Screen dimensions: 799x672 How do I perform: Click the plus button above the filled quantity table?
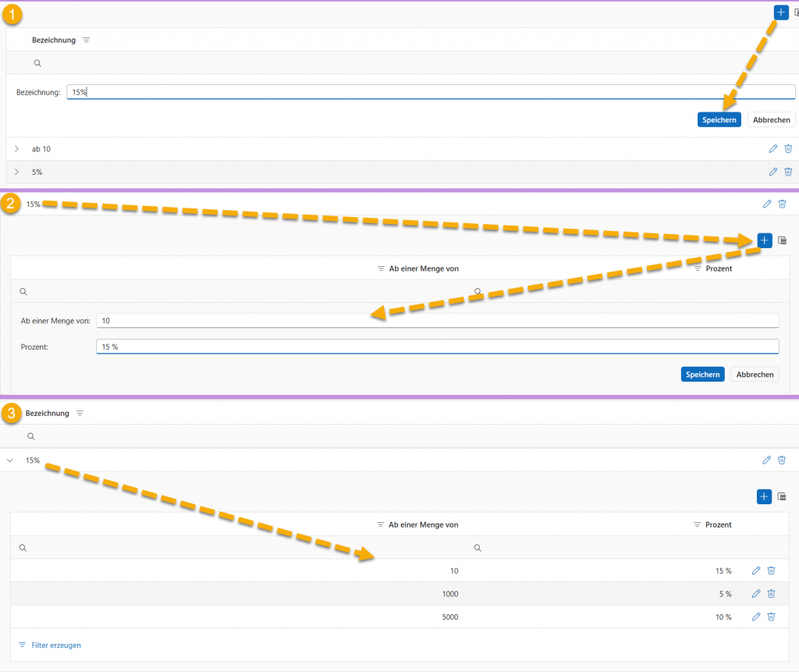coord(764,496)
